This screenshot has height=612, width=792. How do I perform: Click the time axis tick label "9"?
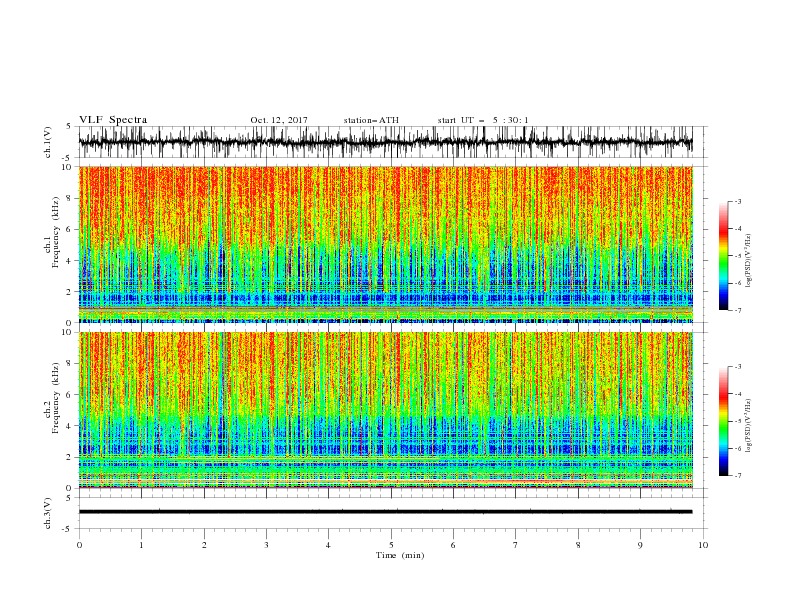(x=640, y=545)
